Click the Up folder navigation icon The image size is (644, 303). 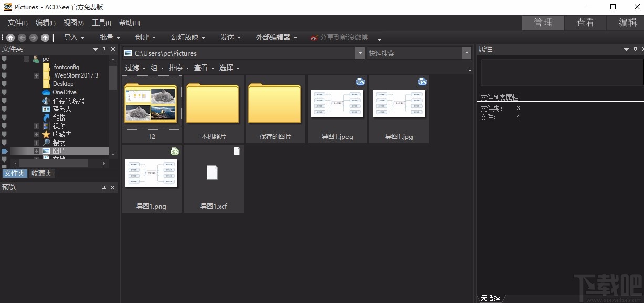(x=44, y=37)
